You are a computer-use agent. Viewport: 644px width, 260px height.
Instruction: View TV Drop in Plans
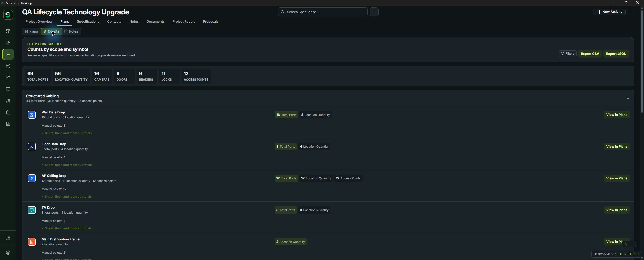click(x=617, y=210)
